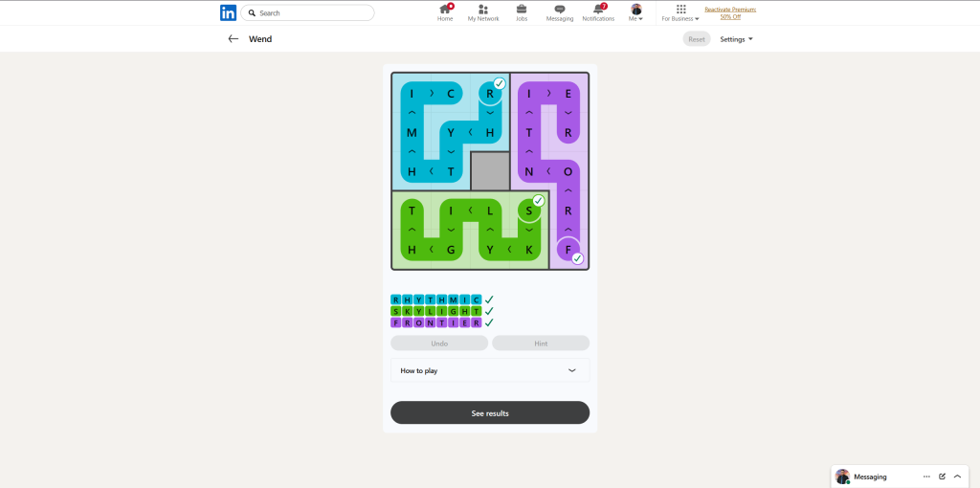The image size is (980, 488).
Task: Click the letter Y cell in the blue region
Action: (451, 132)
